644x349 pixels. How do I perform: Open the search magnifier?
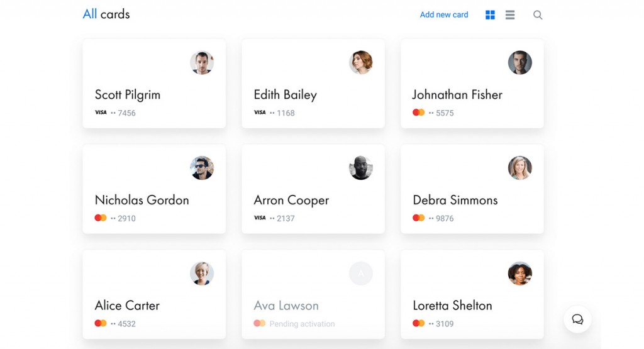[x=538, y=15]
